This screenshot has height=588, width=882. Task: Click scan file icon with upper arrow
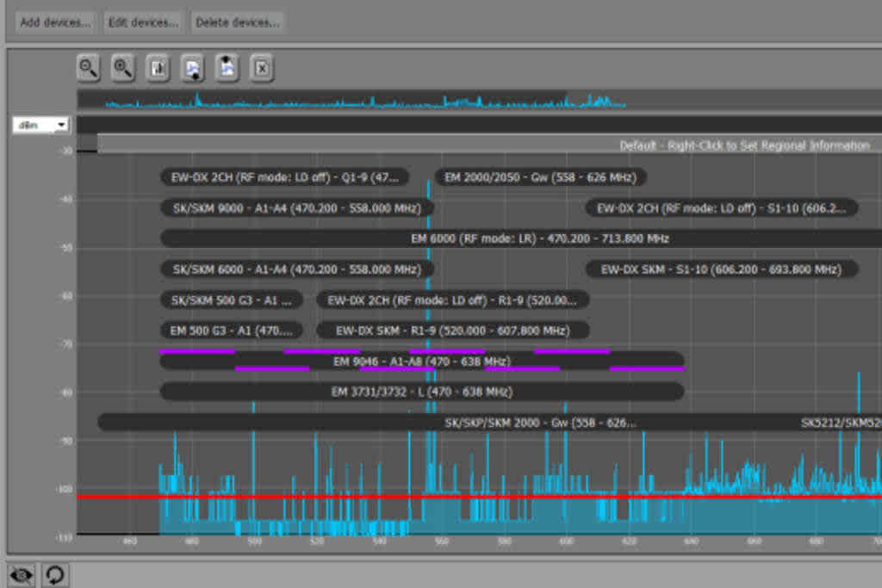227,69
